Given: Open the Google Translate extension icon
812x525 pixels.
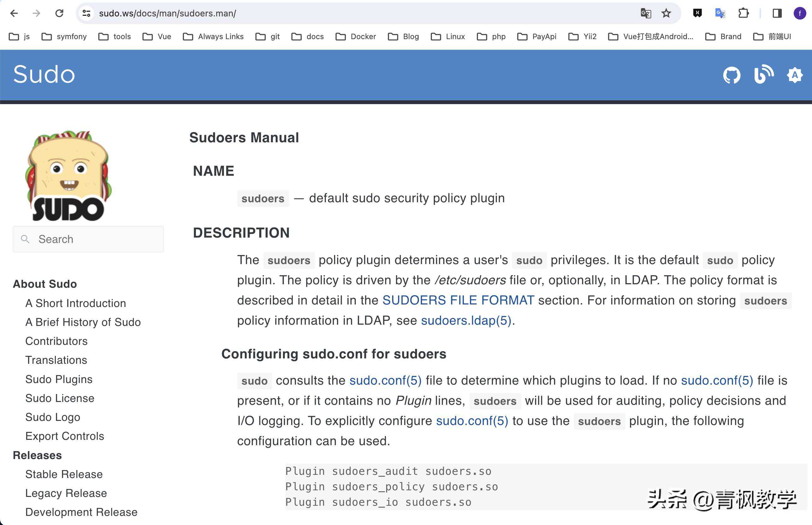Looking at the screenshot, I should pos(720,13).
